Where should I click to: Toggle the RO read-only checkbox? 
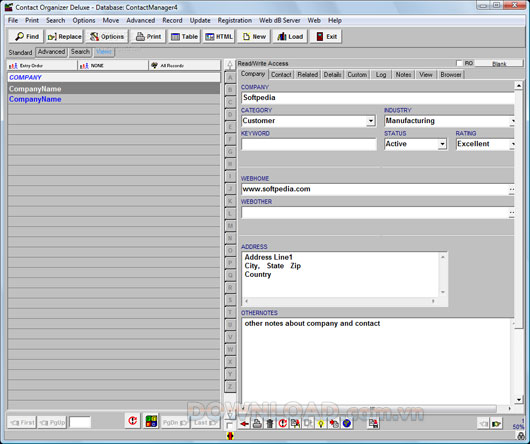(459, 63)
